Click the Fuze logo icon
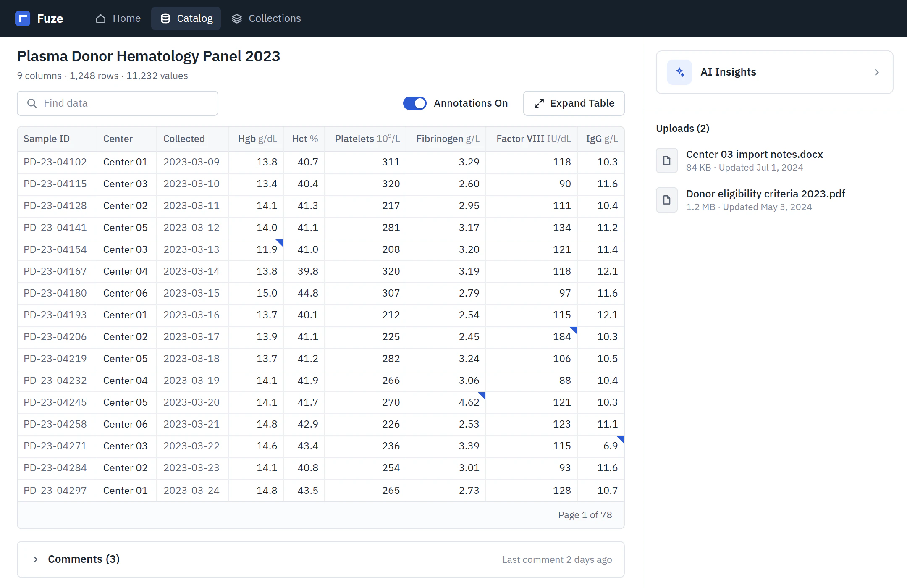The width and height of the screenshot is (907, 588). pos(23,18)
